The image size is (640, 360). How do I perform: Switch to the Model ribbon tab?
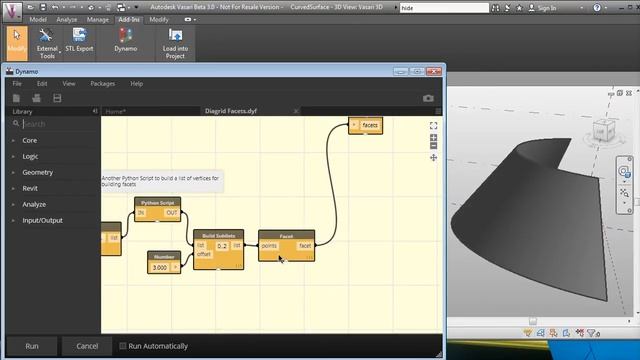tap(38, 19)
